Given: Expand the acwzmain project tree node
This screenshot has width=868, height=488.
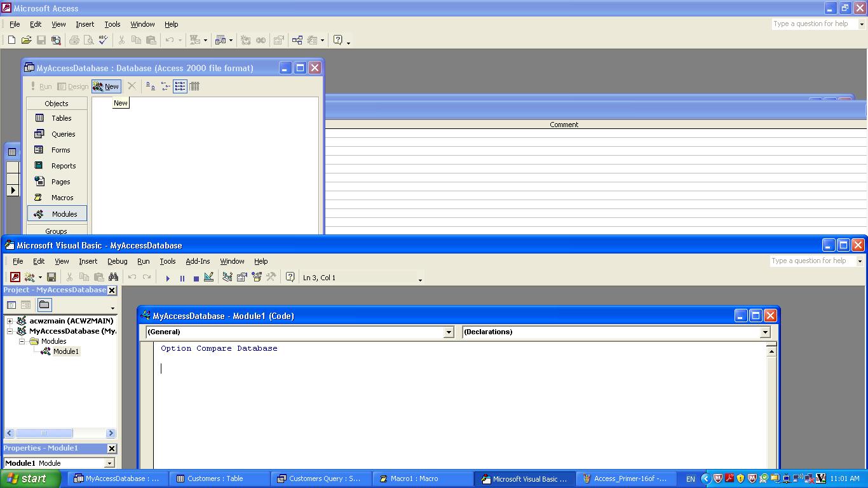Looking at the screenshot, I should 10,321.
